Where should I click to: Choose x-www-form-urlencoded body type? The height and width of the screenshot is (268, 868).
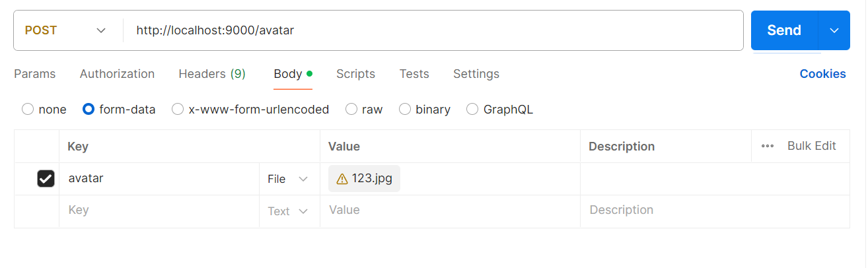[178, 110]
